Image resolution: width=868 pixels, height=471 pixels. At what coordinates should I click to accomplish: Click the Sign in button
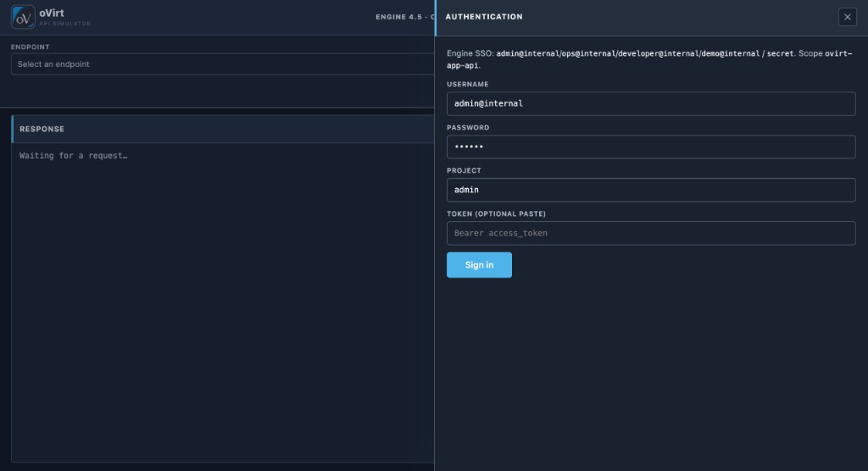(479, 265)
